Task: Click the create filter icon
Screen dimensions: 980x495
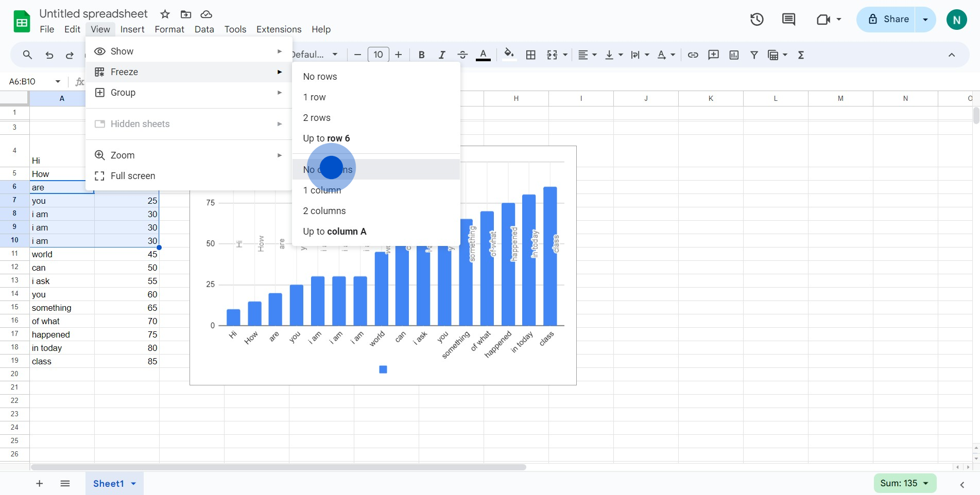Action: pos(754,55)
